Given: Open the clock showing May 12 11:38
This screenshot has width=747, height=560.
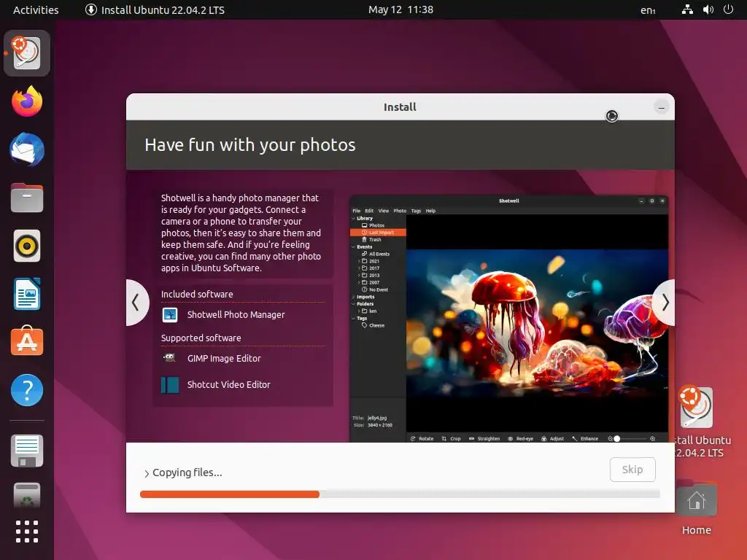Looking at the screenshot, I should coord(400,9).
